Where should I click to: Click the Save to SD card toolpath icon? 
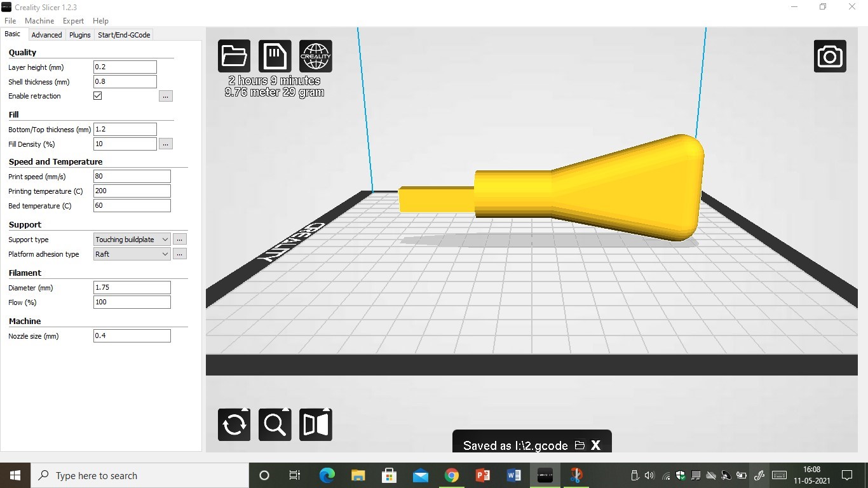[275, 56]
